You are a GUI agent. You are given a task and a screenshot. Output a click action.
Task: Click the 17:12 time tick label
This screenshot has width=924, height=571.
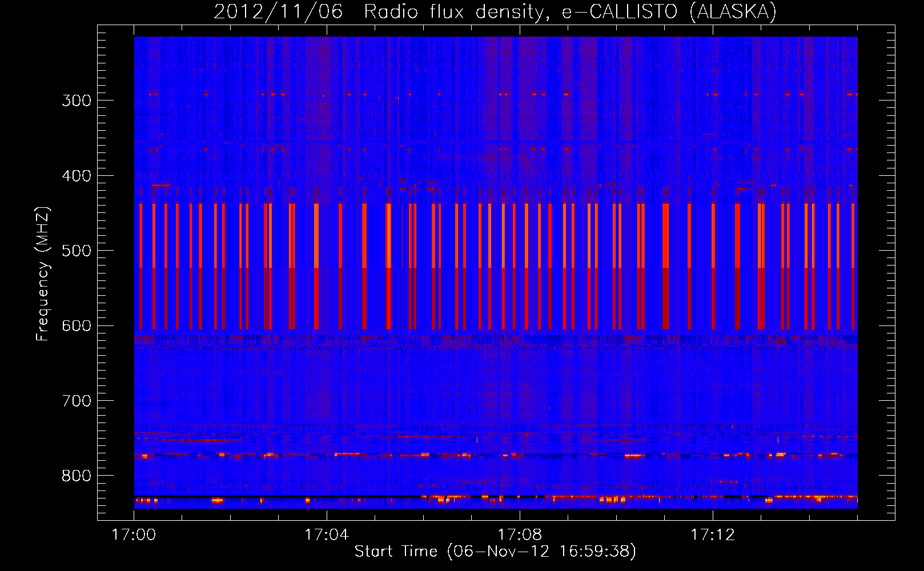point(713,534)
